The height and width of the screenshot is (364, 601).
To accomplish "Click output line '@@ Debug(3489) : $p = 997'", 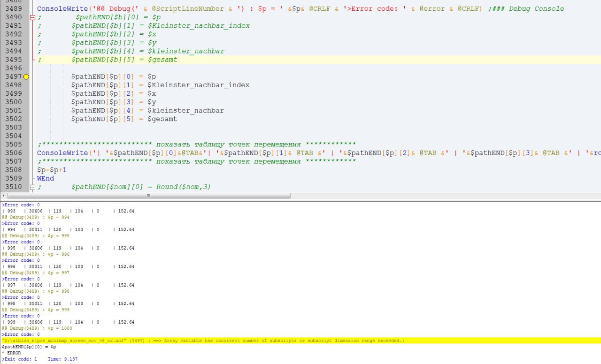I will (x=36, y=273).
